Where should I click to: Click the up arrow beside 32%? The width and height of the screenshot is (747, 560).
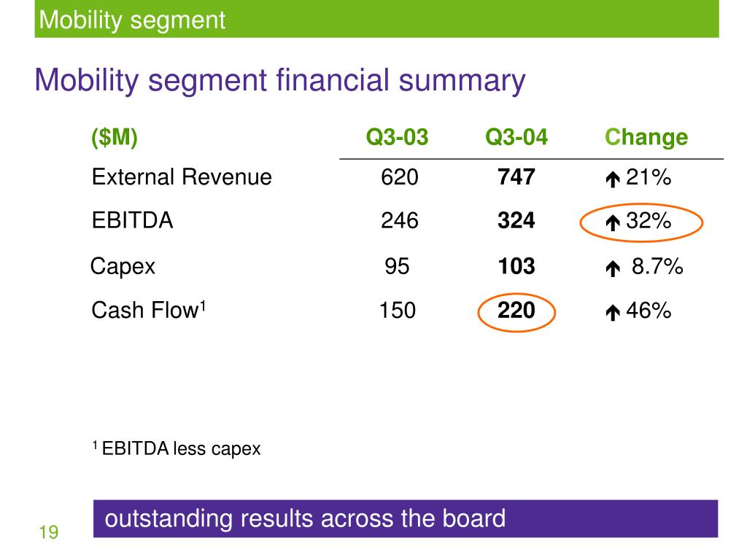[613, 222]
